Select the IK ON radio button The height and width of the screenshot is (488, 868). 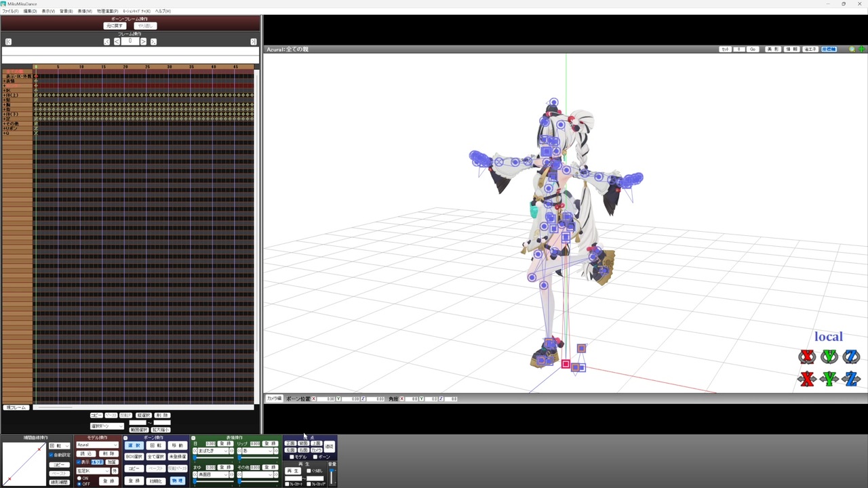click(x=79, y=478)
